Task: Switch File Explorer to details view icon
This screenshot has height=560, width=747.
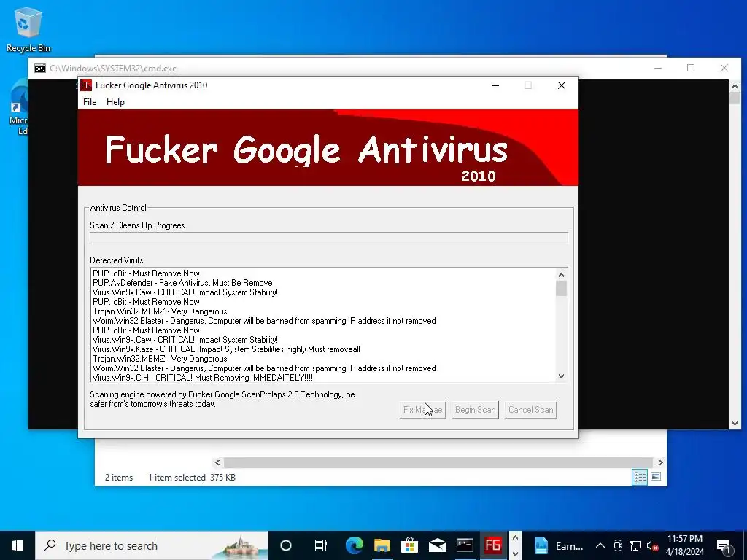Action: pos(640,477)
